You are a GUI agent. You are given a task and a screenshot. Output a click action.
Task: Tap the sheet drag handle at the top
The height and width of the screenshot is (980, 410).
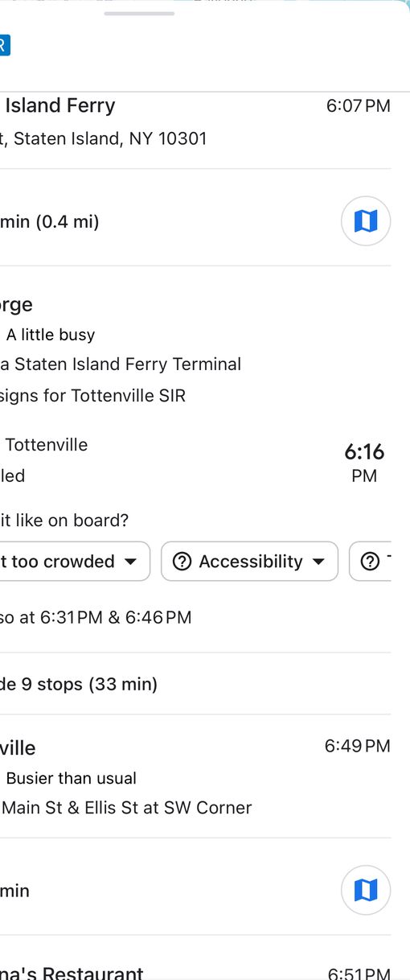[139, 13]
